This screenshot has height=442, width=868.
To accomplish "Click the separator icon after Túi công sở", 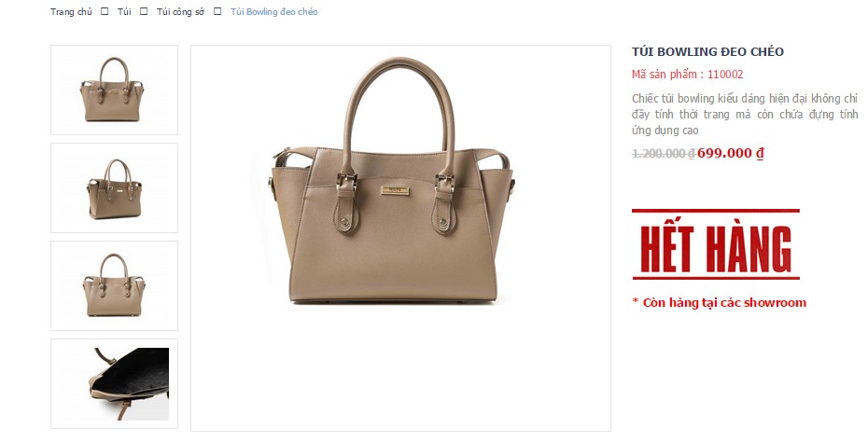I will point(217,11).
